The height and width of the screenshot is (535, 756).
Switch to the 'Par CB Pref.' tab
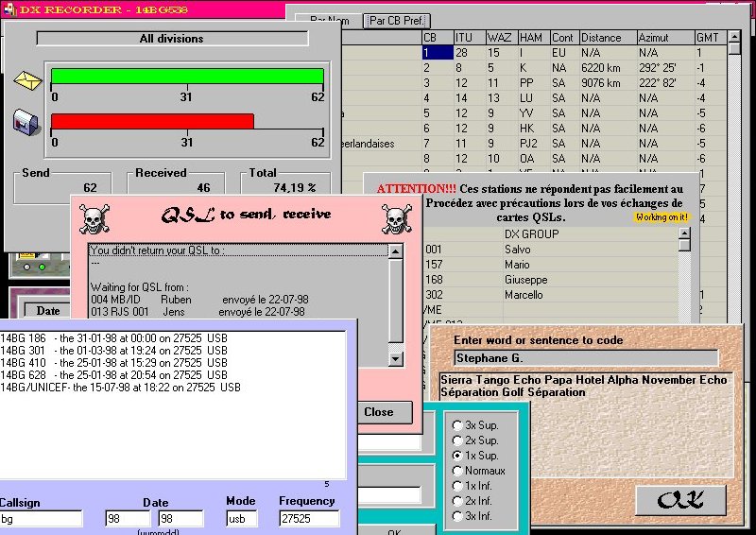tap(398, 20)
